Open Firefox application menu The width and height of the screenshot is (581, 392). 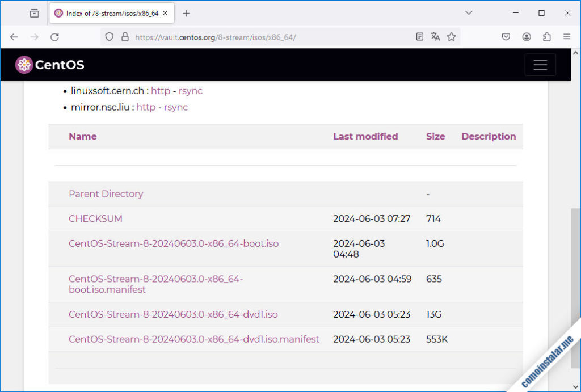(x=567, y=37)
